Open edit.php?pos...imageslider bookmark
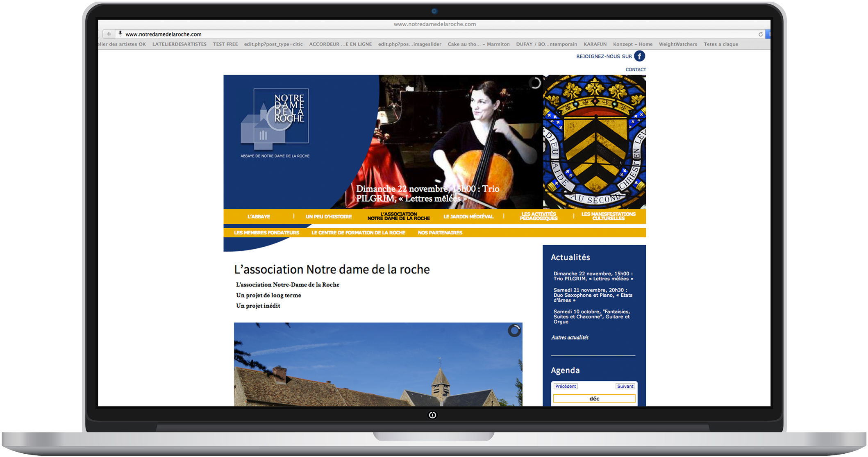Image resolution: width=868 pixels, height=457 pixels. coord(410,44)
